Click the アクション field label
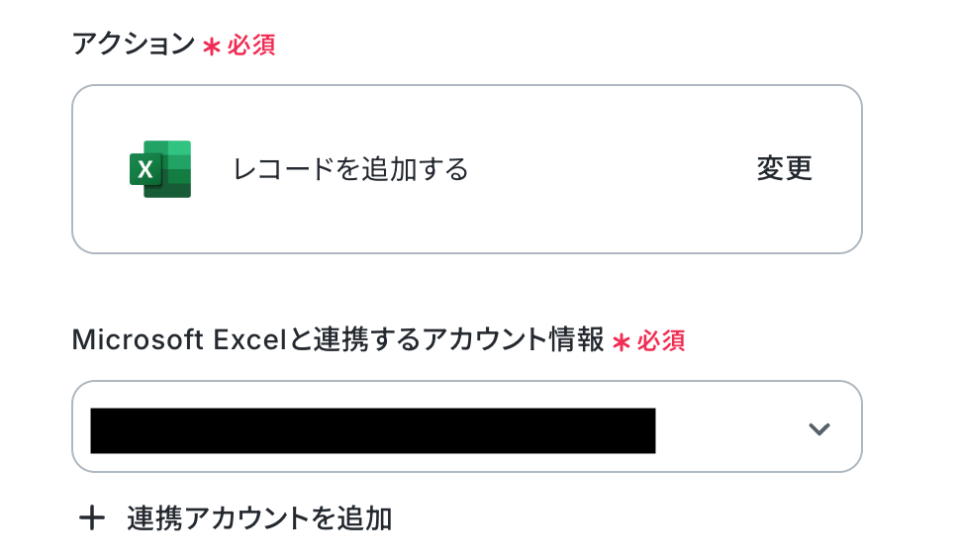960x560 pixels. [133, 44]
